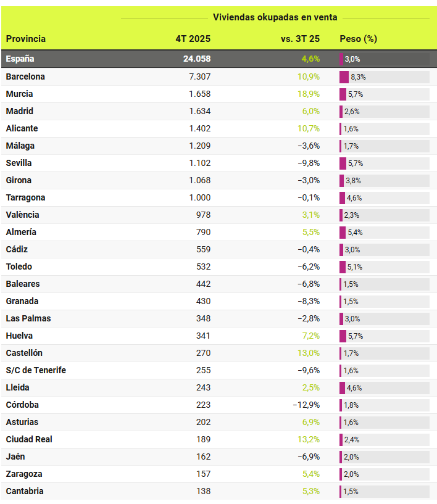Click Barcelona's 8,3% weight bar
This screenshot has height=504, width=437.
coord(344,77)
